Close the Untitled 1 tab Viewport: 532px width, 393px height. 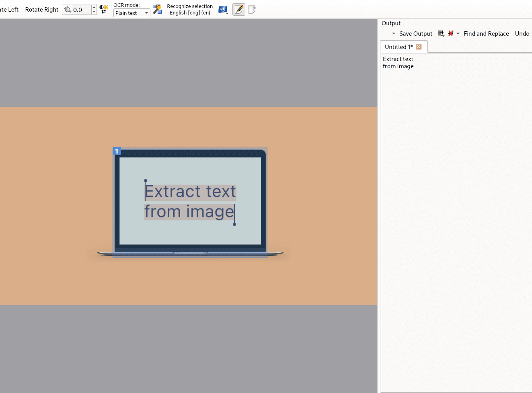[x=419, y=47]
